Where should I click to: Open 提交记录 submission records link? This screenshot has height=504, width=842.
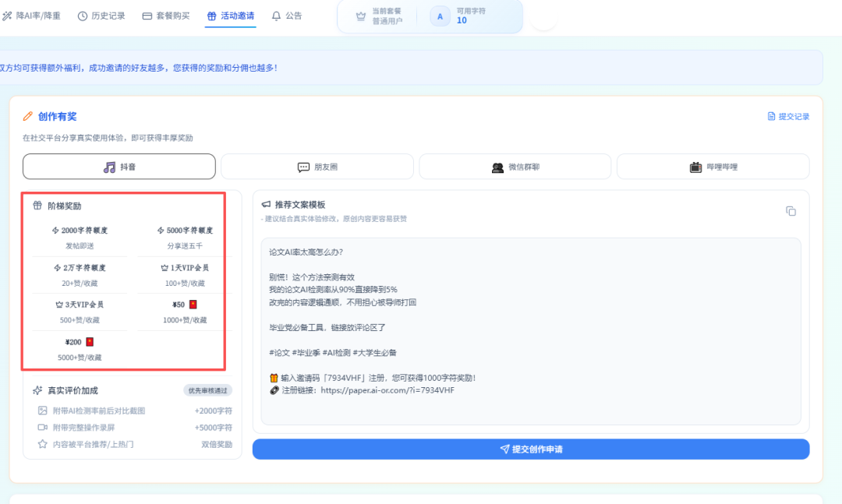pyautogui.click(x=788, y=117)
